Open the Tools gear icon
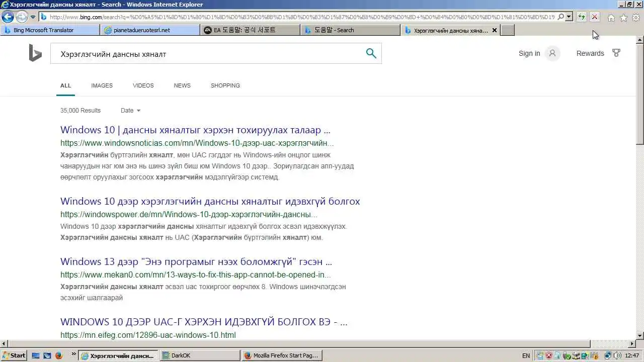The image size is (644, 362). tap(636, 18)
